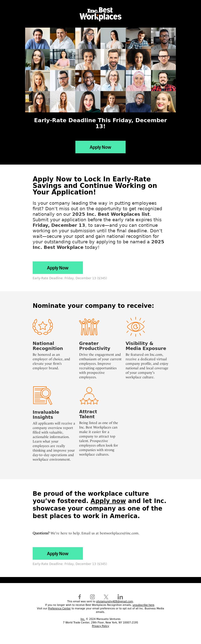Click the employee portraits collage image
Viewport: 201px width, 644px height.
pos(100,70)
